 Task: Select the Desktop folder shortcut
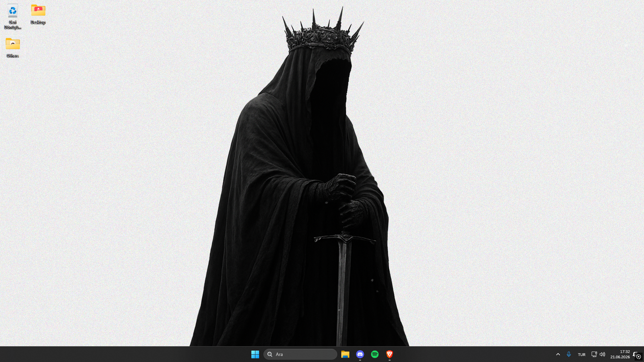38,14
